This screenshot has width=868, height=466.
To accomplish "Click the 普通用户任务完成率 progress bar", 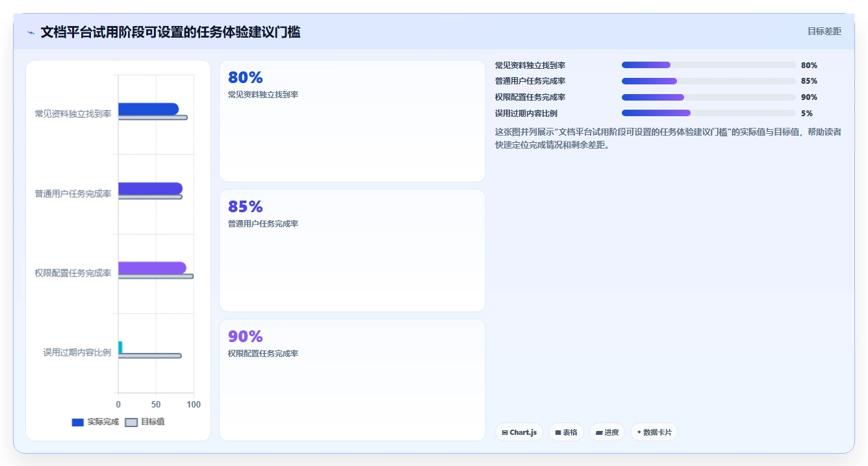I will coord(708,81).
